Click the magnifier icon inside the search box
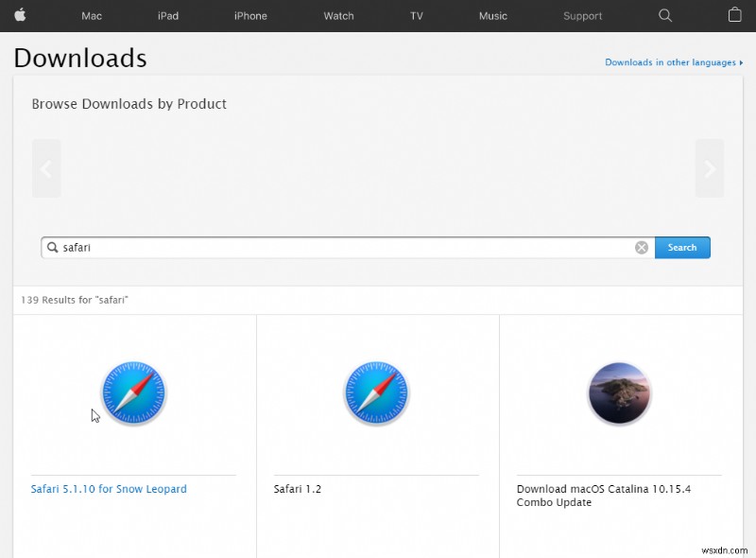The height and width of the screenshot is (558, 756). pos(53,247)
